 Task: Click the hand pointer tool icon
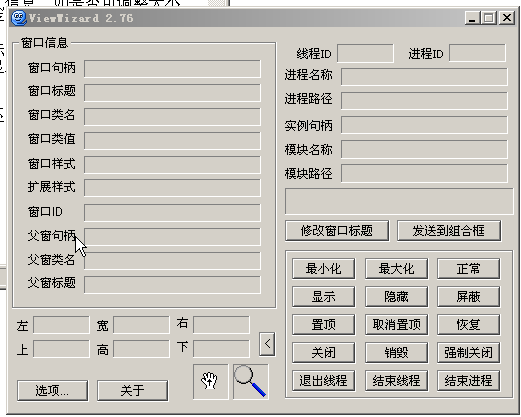pyautogui.click(x=210, y=381)
